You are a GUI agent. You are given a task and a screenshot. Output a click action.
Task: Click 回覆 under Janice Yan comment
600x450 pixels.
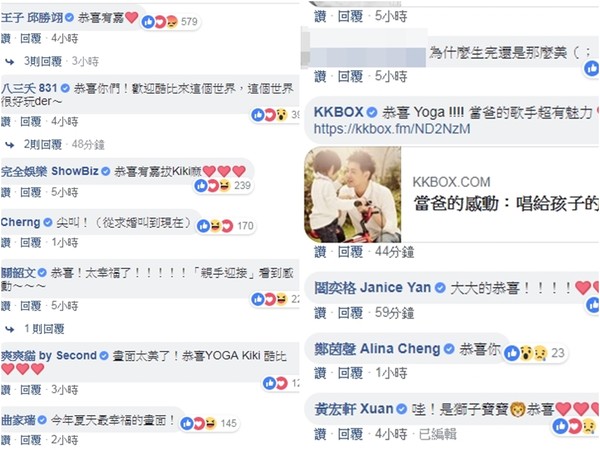[350, 313]
